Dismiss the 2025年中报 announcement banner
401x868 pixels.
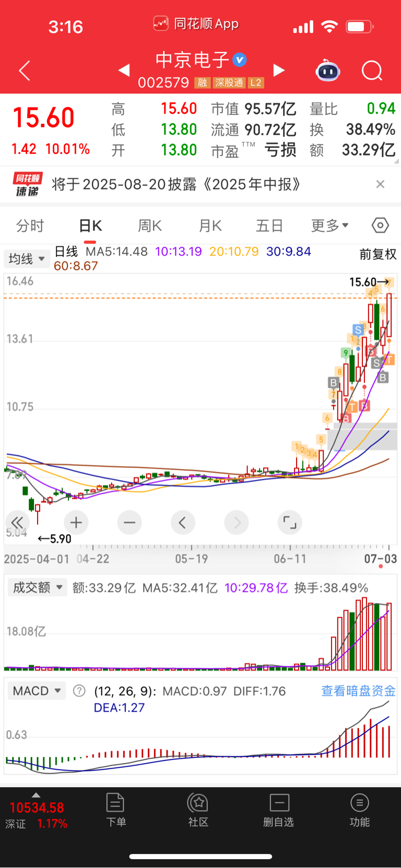[x=381, y=184]
